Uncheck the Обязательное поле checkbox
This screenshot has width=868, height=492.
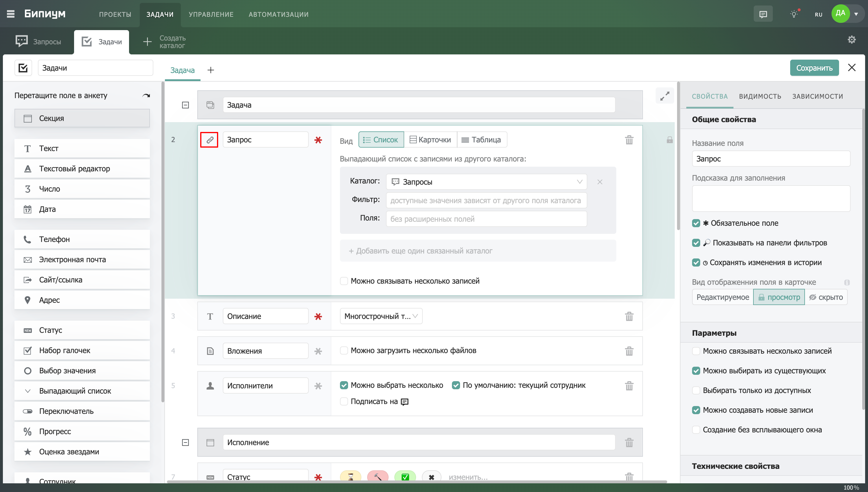coord(696,223)
